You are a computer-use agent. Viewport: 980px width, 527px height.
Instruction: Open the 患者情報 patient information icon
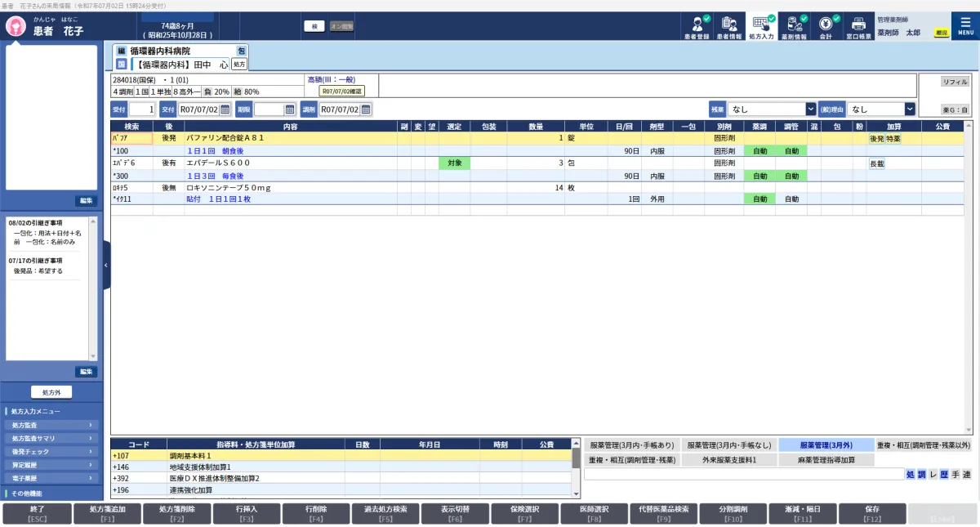pos(729,25)
